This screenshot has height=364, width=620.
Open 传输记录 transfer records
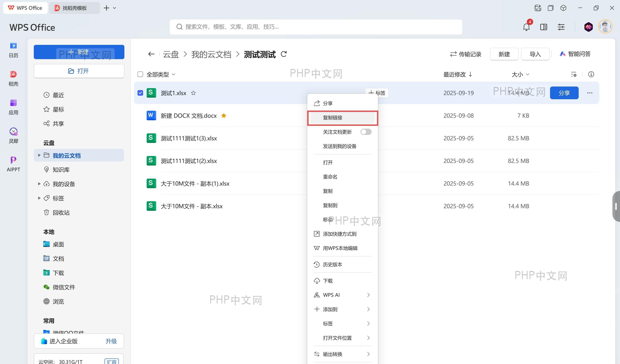[x=465, y=54]
